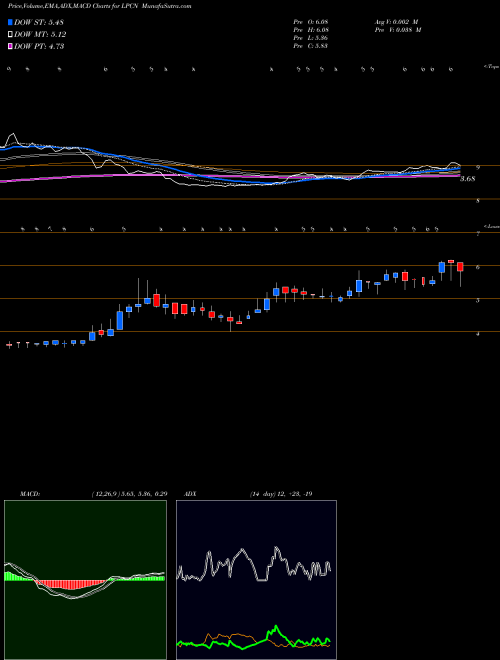The height and width of the screenshot is (660, 500).
Task: Click the 'Avg V: 0.002 M' value
Action: (396, 22)
